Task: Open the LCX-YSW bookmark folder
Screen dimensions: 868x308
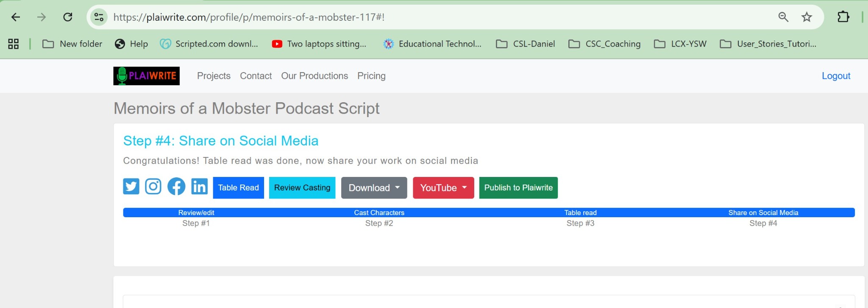Action: (x=680, y=44)
